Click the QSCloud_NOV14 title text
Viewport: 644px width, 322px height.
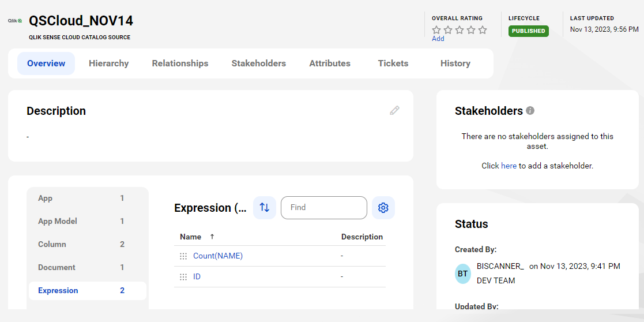pos(81,21)
